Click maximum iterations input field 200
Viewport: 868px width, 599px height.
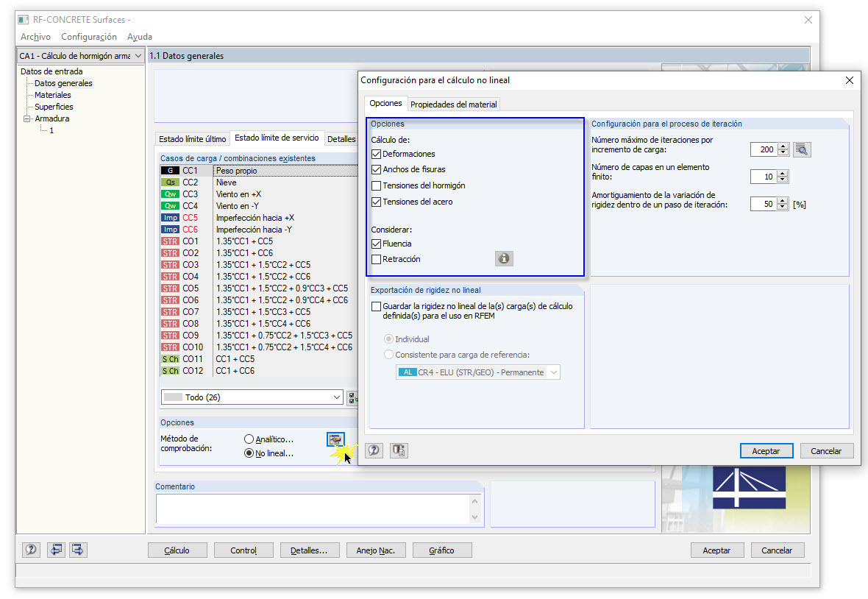[764, 149]
